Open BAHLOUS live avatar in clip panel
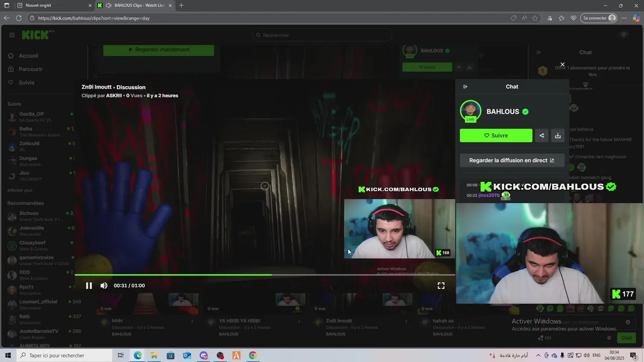The width and height of the screenshot is (644, 362). coord(470,111)
